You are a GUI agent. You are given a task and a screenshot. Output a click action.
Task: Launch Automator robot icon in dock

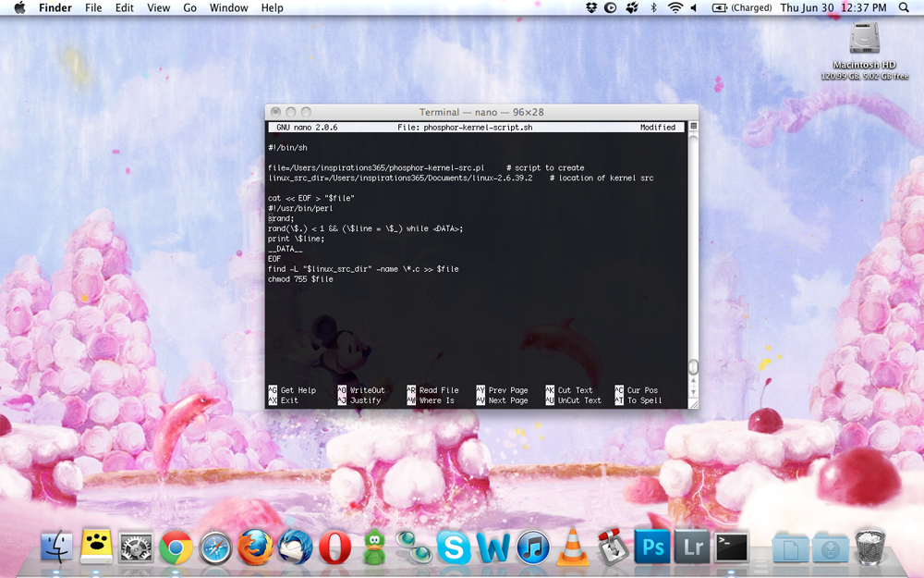click(x=612, y=547)
